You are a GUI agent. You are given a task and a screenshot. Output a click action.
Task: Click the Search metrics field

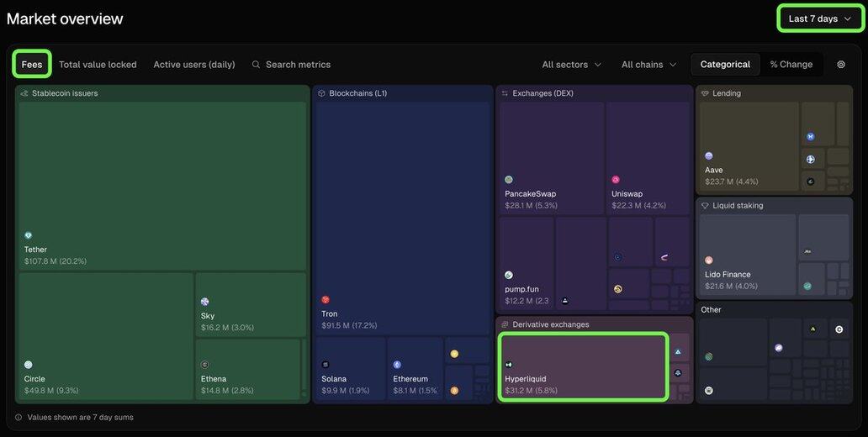tap(291, 64)
